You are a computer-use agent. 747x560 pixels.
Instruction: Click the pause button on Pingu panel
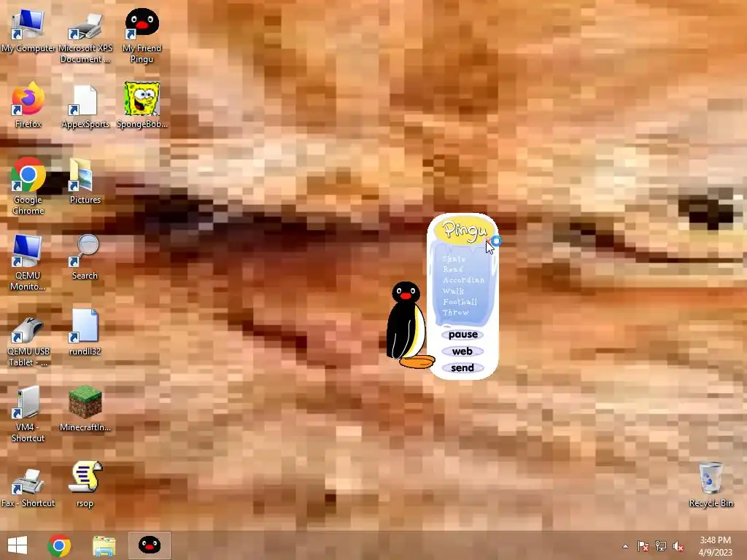tap(462, 334)
